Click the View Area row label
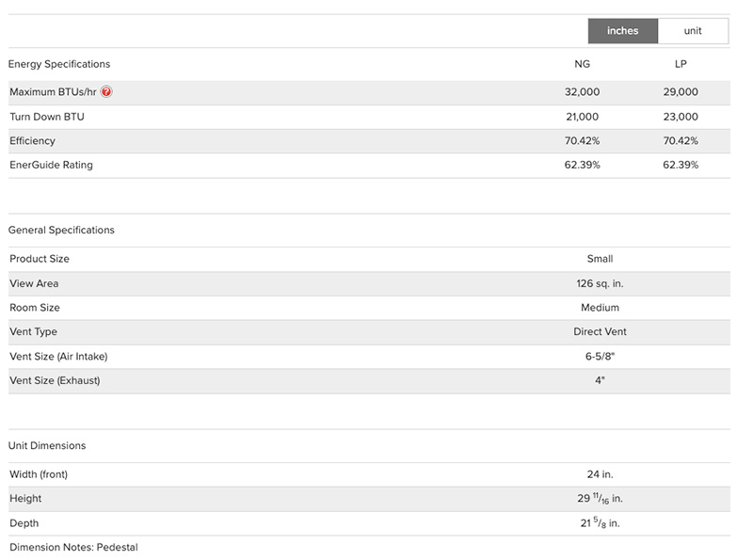Viewport: 753px width, 560px height. (34, 283)
